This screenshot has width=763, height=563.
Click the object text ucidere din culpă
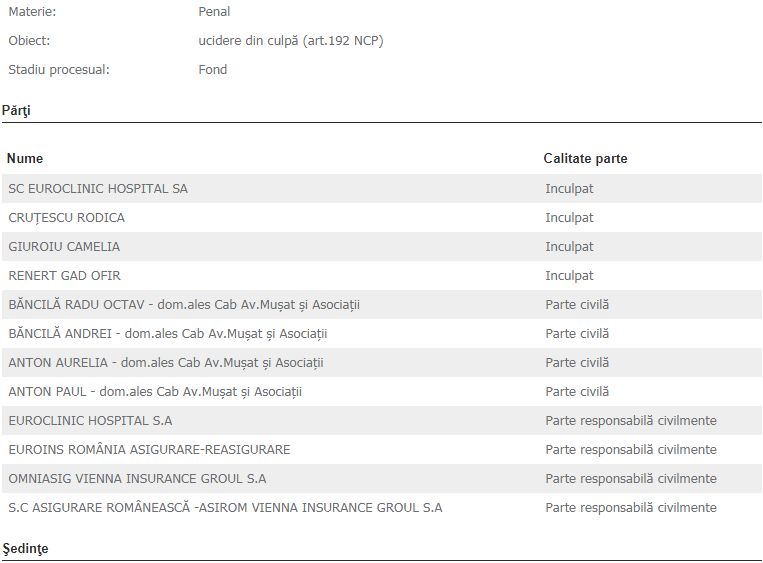[290, 41]
